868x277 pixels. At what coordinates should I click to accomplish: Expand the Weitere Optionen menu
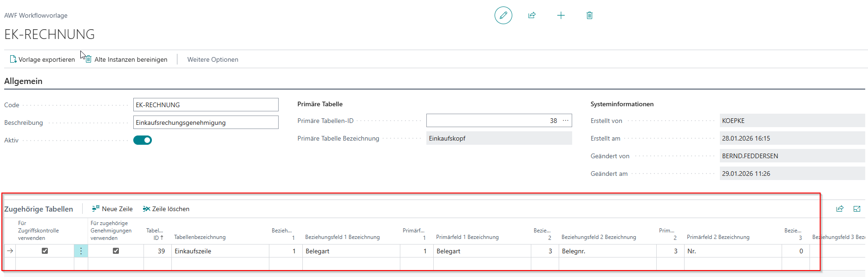point(213,59)
